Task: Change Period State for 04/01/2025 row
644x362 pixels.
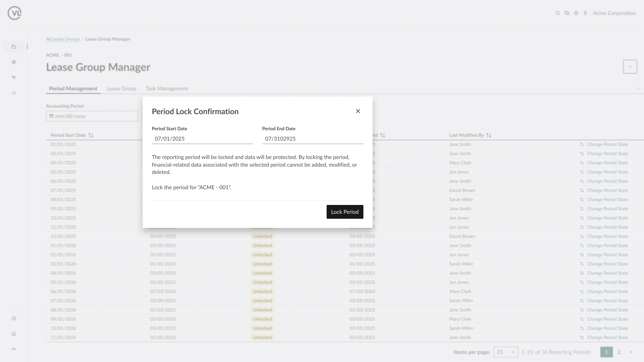Action: pyautogui.click(x=608, y=163)
